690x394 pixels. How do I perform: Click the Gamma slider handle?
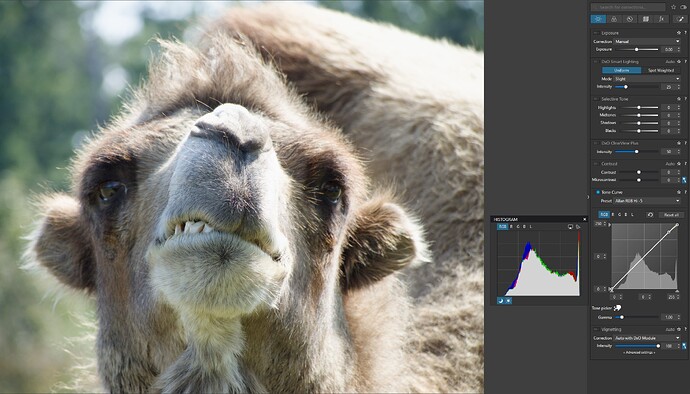point(622,317)
